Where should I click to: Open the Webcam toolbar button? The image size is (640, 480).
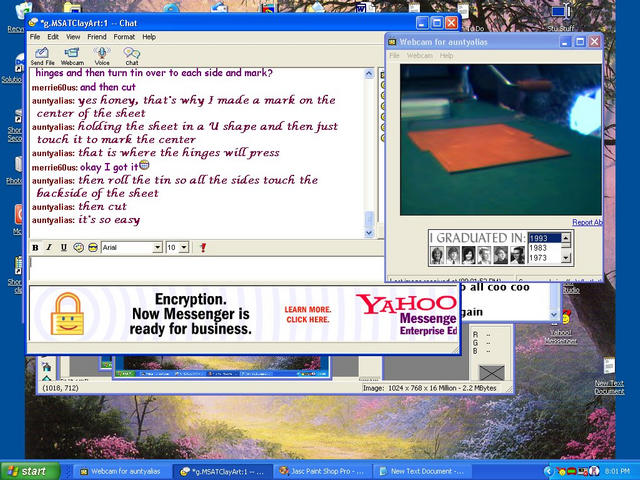point(72,56)
